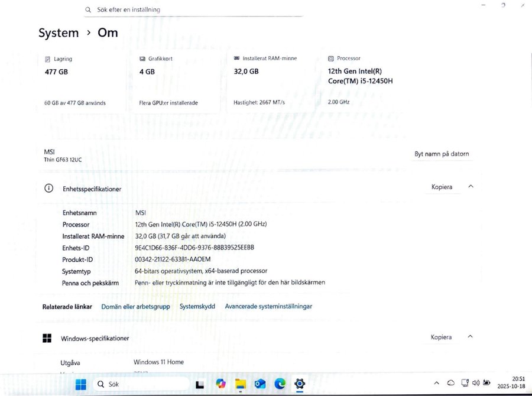This screenshot has height=396, width=532.
Task: Open the Systemskydd link
Action: pyautogui.click(x=197, y=306)
